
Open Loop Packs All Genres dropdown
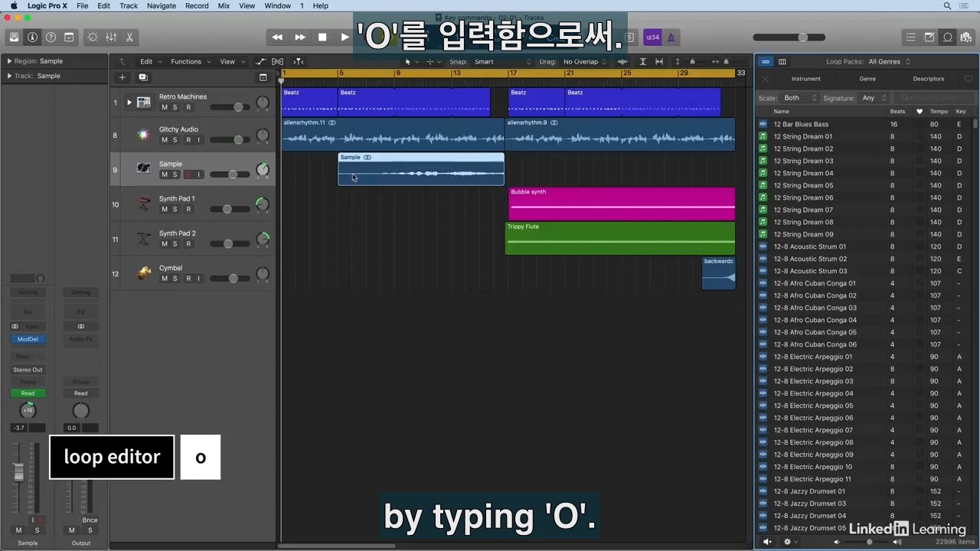click(889, 61)
